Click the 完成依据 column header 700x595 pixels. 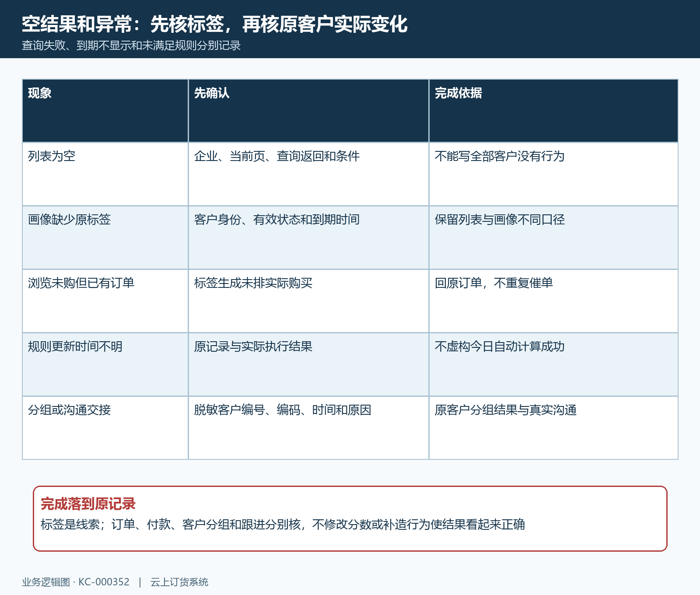pyautogui.click(x=553, y=111)
